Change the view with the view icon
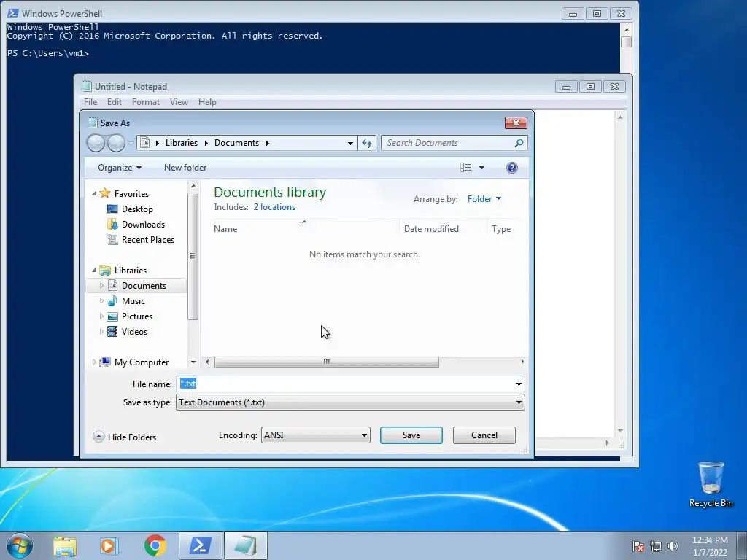Screen dimensions: 747x560 [x=466, y=168]
